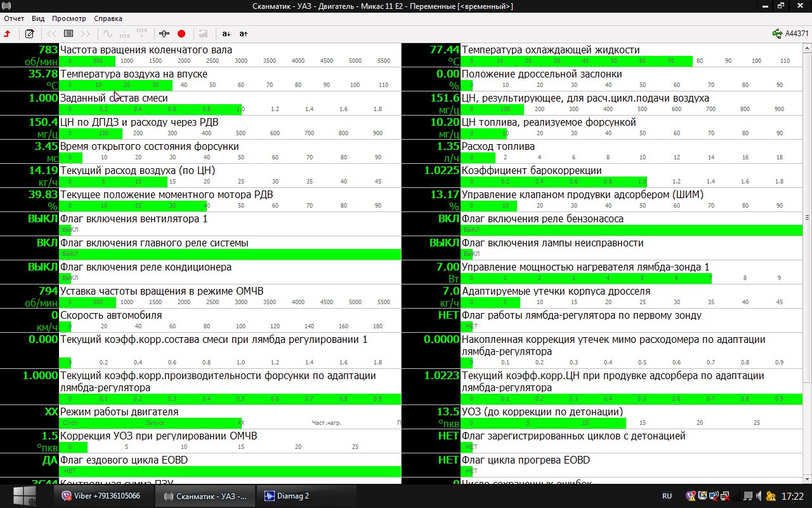Click the increase ms interval icon

click(142, 34)
